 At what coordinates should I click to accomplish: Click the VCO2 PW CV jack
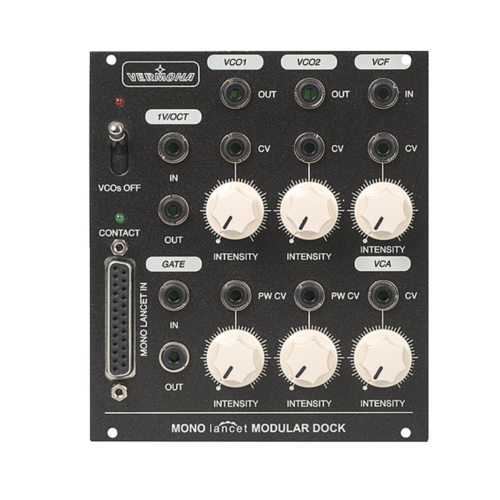pyautogui.click(x=309, y=295)
